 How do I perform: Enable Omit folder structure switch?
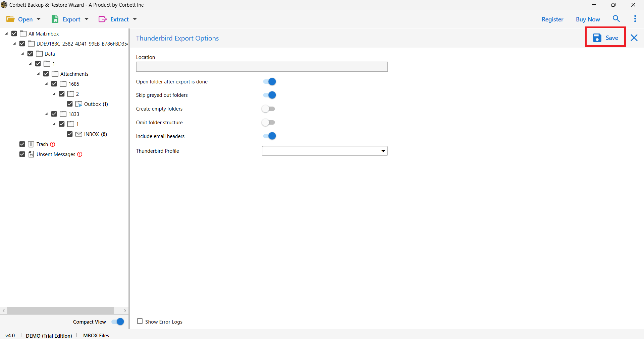click(268, 123)
